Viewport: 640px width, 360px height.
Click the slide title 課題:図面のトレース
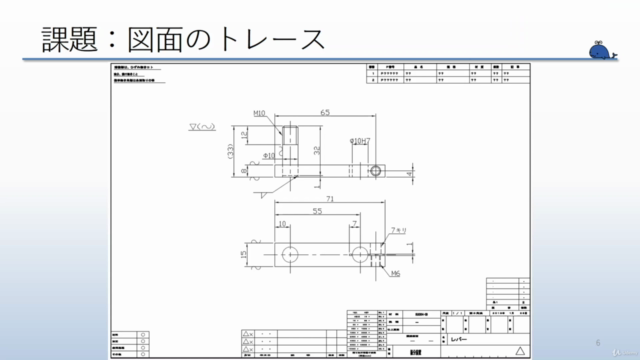[183, 40]
